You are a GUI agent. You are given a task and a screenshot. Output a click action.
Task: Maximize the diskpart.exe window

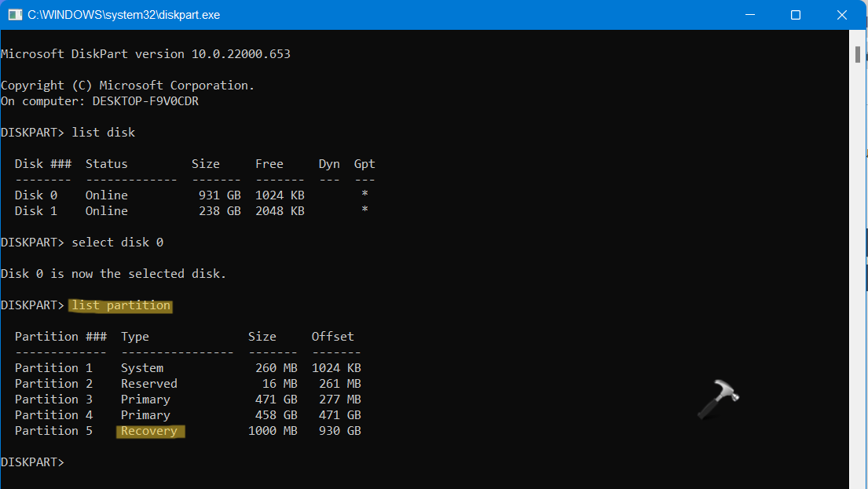pos(796,15)
